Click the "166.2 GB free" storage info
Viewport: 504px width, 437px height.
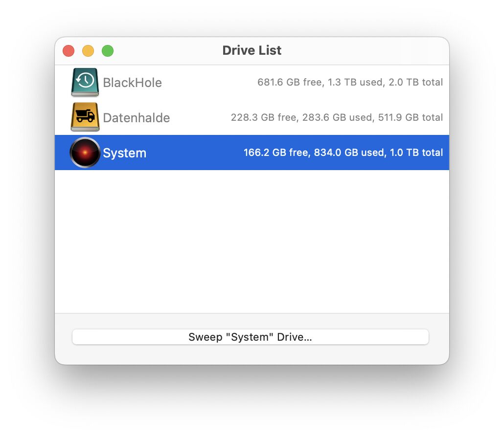pyautogui.click(x=344, y=153)
